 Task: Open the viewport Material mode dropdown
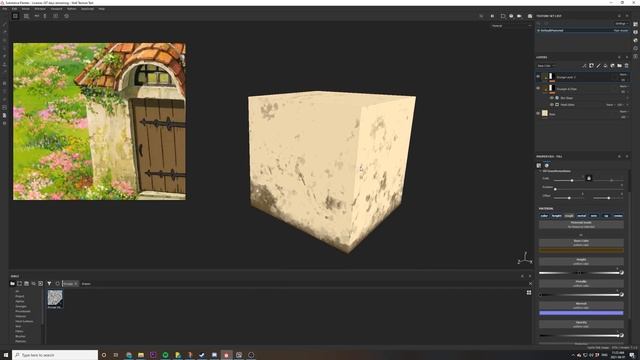point(512,26)
